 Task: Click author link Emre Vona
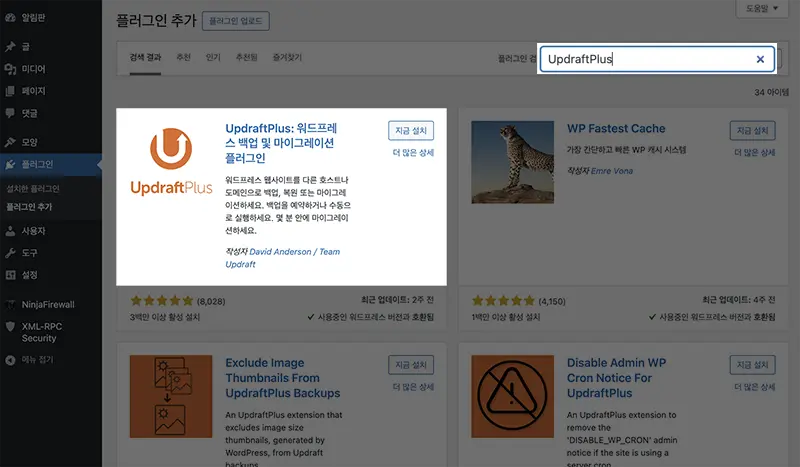(612, 171)
